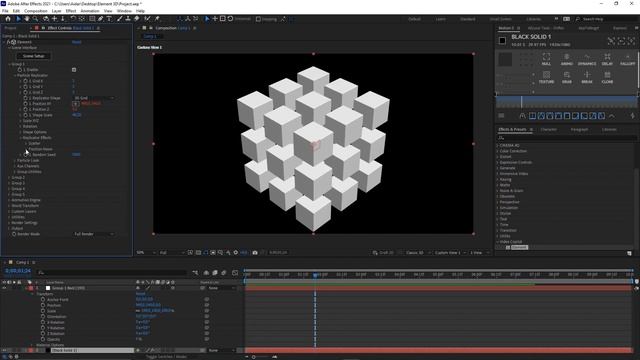This screenshot has width=640, height=360.
Task: Click Toggle Switches / Modes button
Action: coord(167,356)
